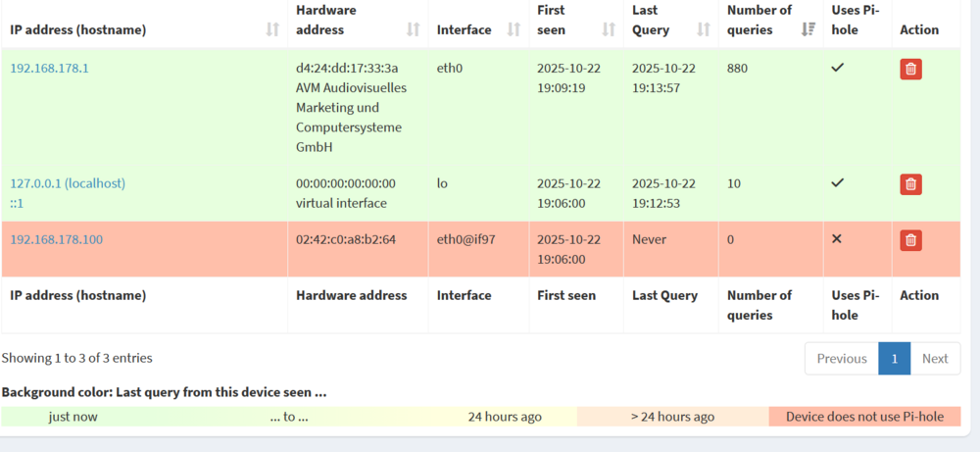Sort by First seen column icon
The width and height of the screenshot is (980, 452).
pyautogui.click(x=609, y=29)
